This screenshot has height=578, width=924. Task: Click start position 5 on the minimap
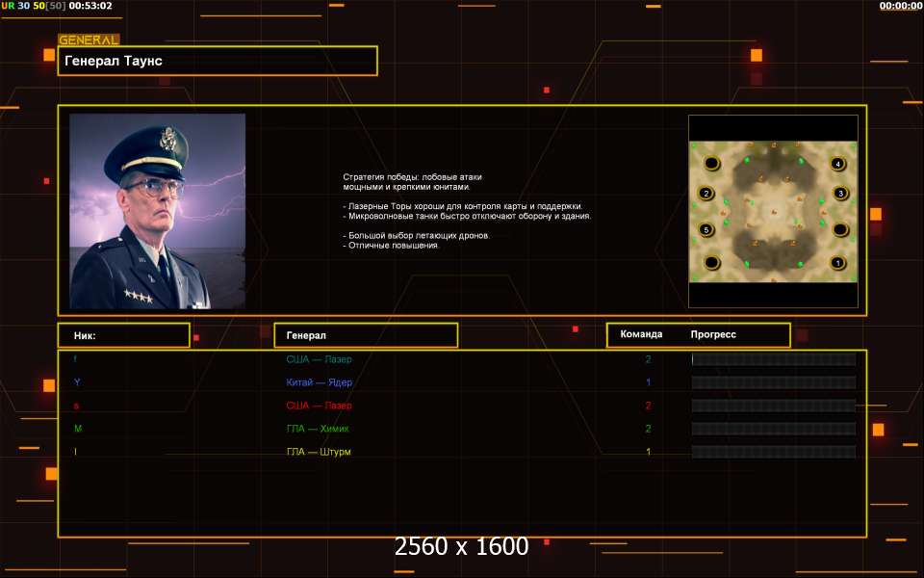coord(706,229)
